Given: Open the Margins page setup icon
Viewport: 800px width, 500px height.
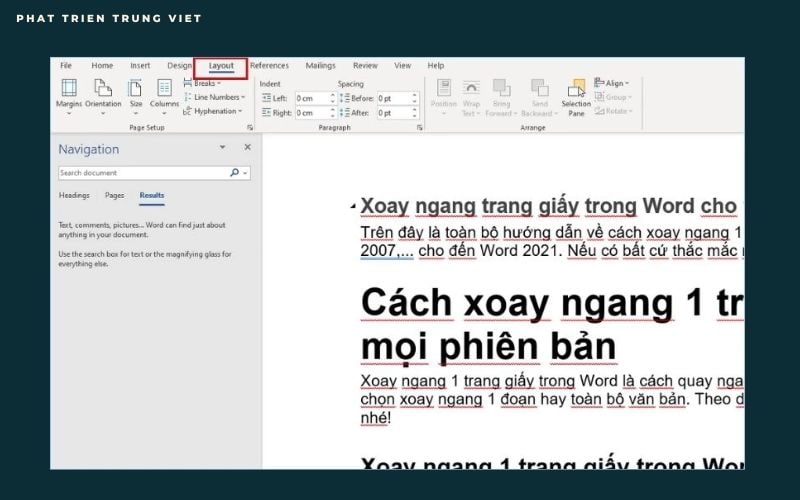Looking at the screenshot, I should pos(69,91).
